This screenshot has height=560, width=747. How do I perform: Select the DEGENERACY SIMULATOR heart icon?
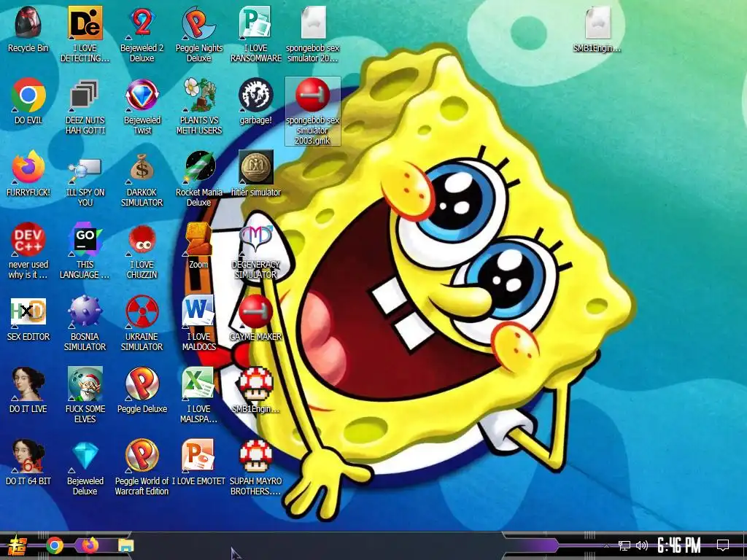(256, 239)
